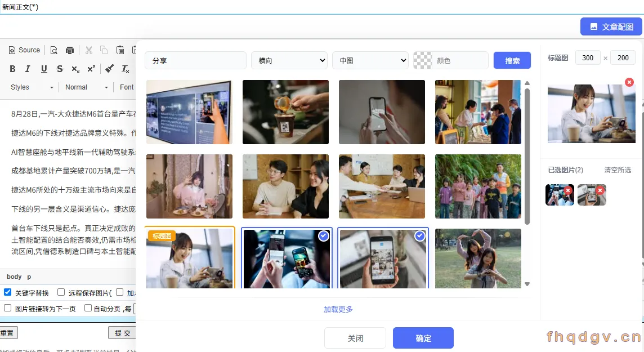Open the 横向 orientation dropdown

point(289,60)
